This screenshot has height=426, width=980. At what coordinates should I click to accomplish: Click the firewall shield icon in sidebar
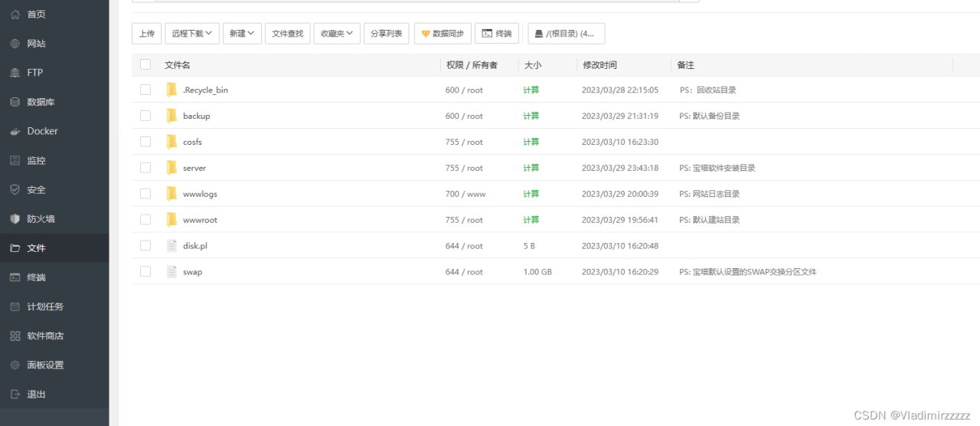[15, 219]
